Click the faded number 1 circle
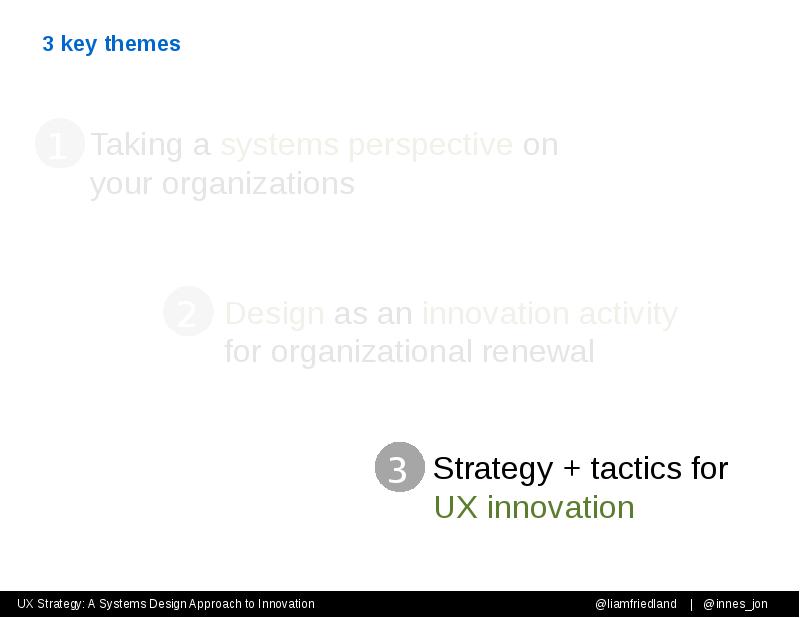The width and height of the screenshot is (800, 618). tap(60, 143)
